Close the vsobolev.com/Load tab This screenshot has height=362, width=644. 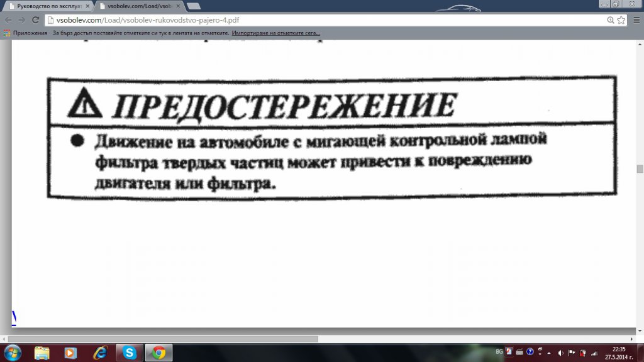tap(178, 6)
